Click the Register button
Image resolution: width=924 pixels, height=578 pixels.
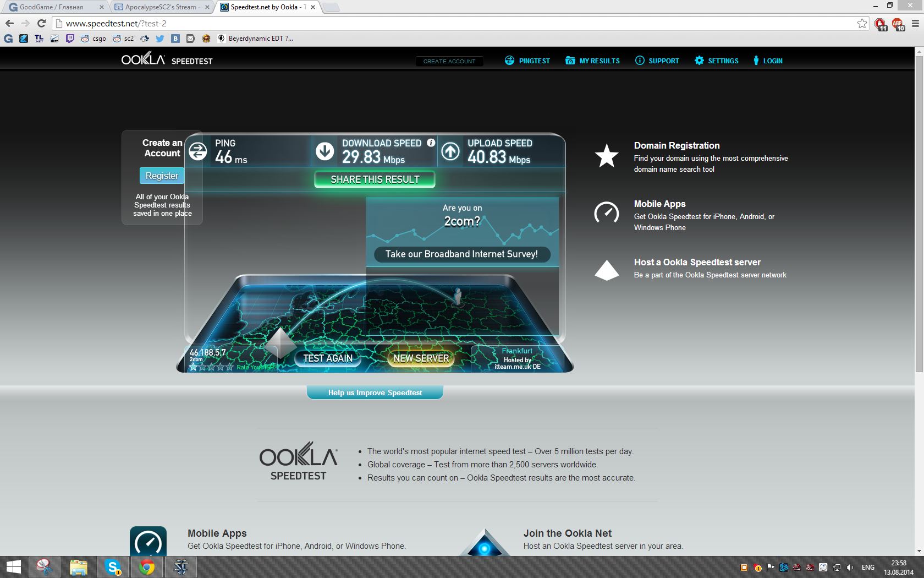(x=162, y=176)
